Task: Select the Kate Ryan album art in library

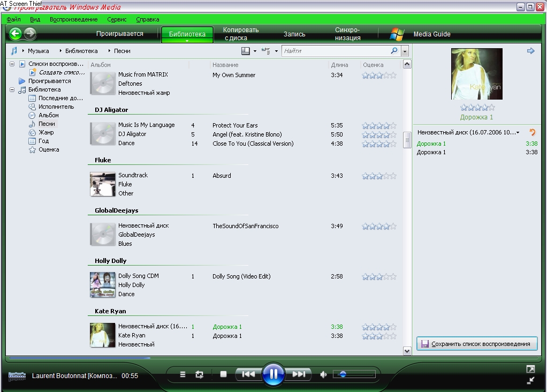Action: pos(103,335)
